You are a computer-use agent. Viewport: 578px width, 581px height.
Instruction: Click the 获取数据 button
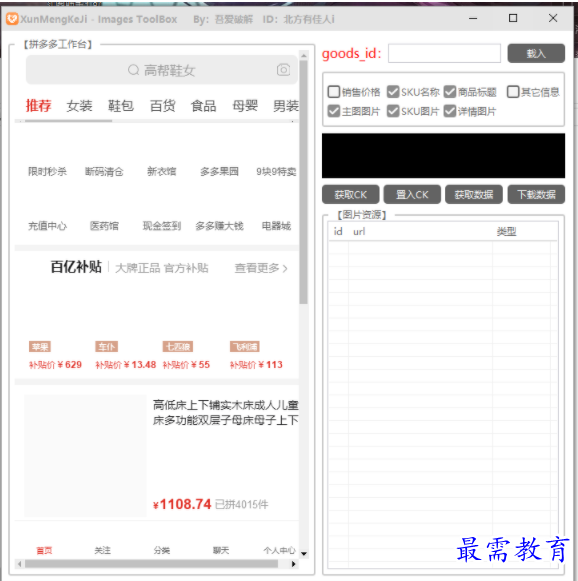pyautogui.click(x=474, y=195)
